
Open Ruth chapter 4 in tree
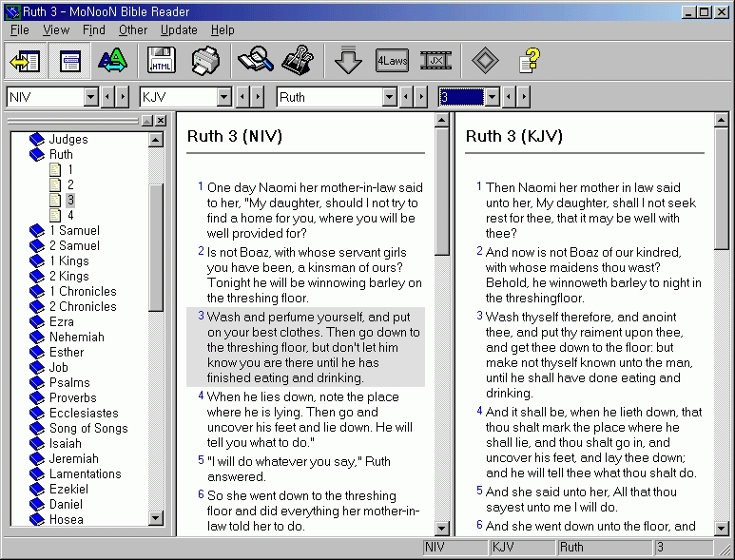tap(70, 215)
